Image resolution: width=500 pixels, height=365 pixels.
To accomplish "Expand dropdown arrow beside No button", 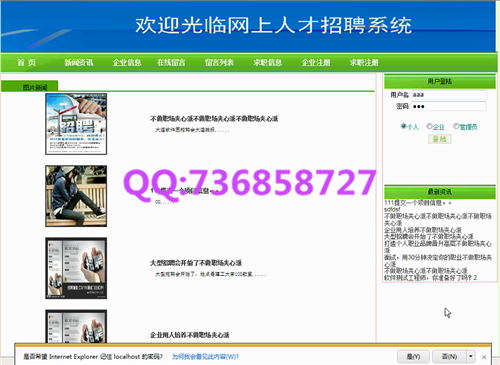I will [x=471, y=357].
